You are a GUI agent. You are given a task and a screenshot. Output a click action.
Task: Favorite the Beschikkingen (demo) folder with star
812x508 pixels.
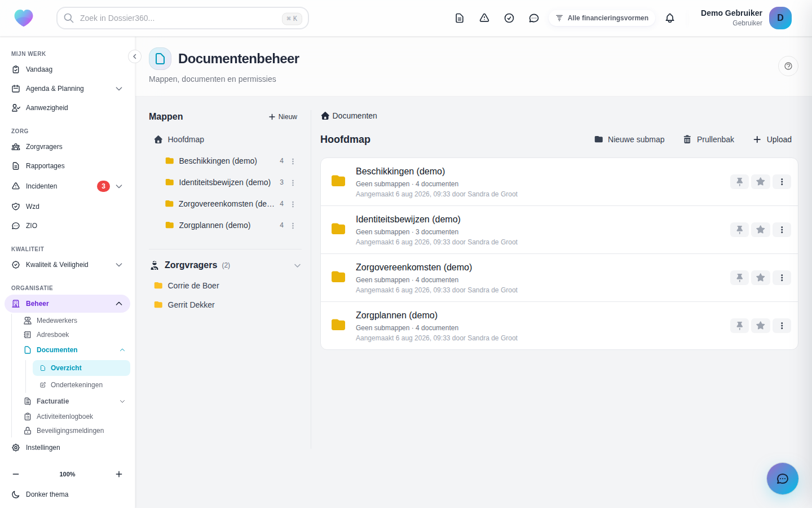[761, 182]
